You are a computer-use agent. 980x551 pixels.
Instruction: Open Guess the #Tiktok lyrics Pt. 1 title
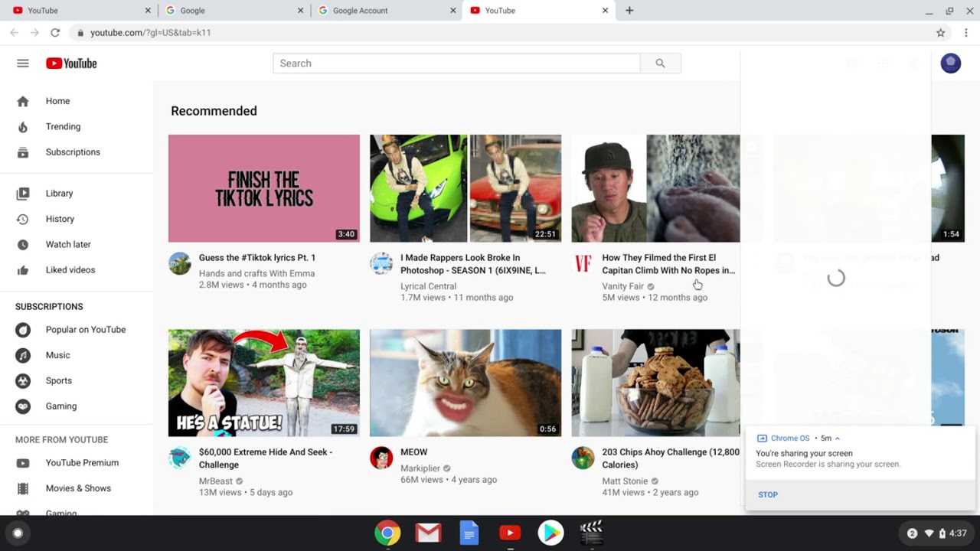(257, 258)
